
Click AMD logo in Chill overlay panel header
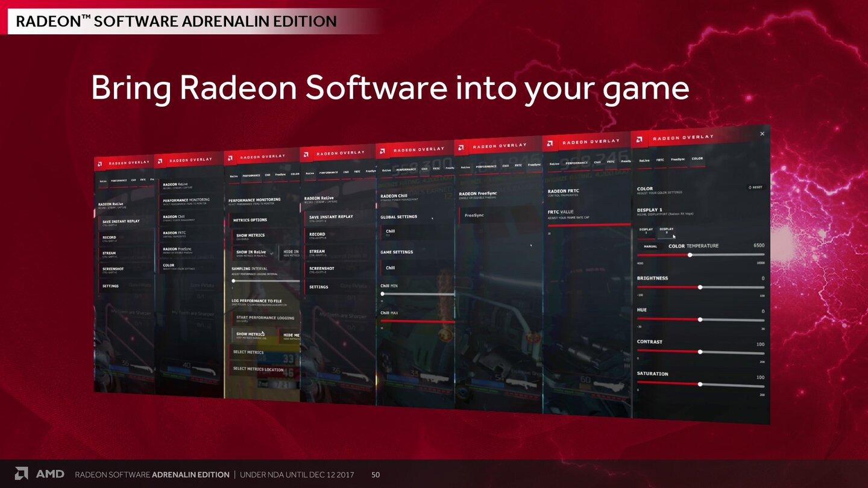coord(383,150)
